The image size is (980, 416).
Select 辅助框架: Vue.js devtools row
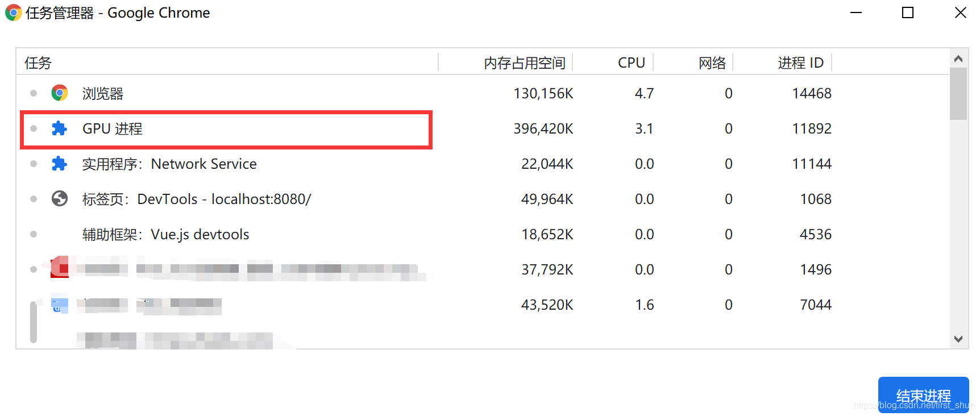483,234
